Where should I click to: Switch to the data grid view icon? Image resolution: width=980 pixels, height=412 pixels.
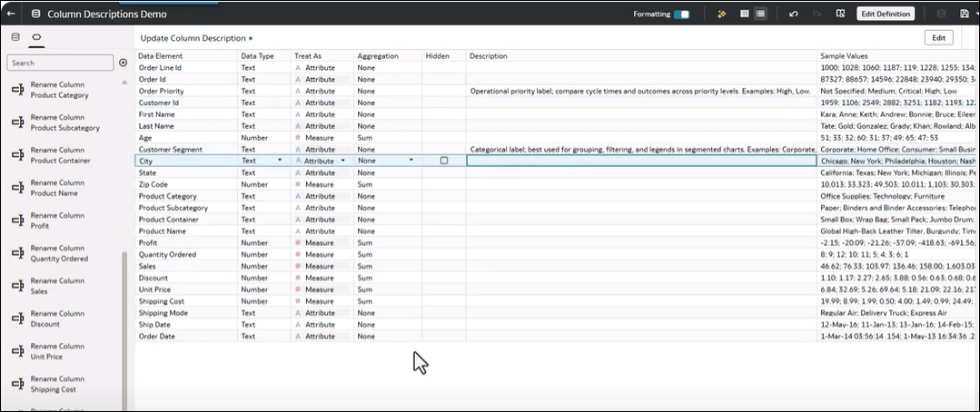click(745, 14)
